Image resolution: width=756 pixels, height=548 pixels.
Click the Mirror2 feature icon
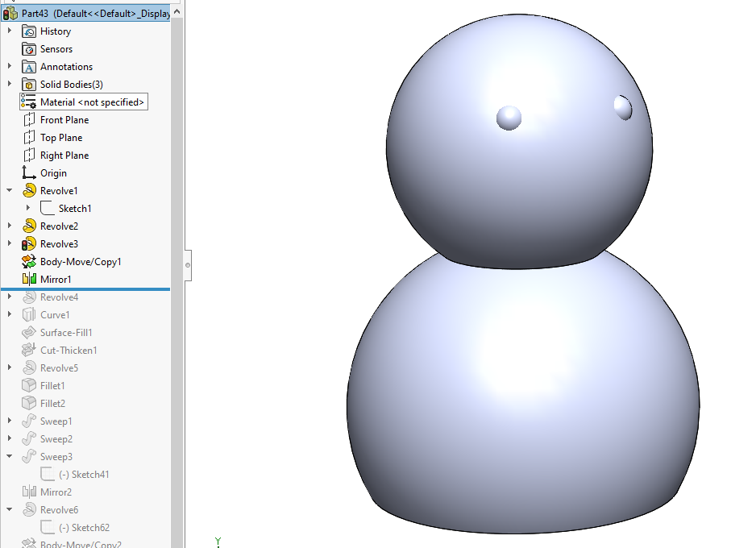[29, 492]
